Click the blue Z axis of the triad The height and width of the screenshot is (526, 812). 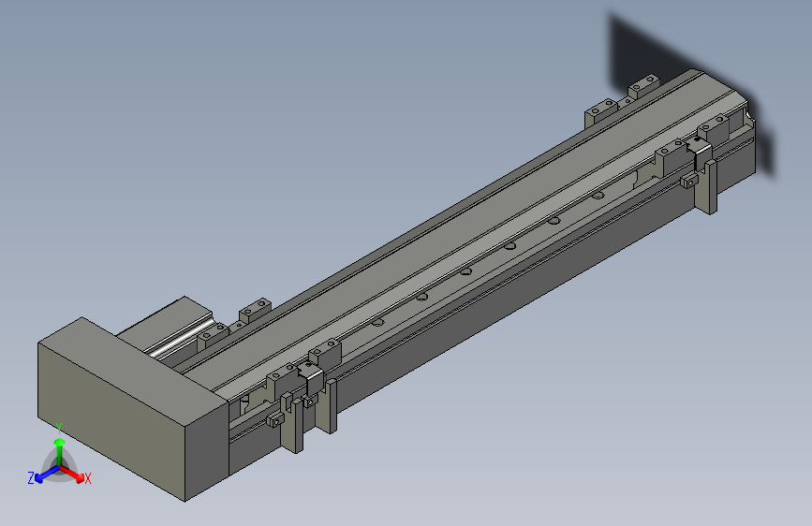click(x=46, y=475)
